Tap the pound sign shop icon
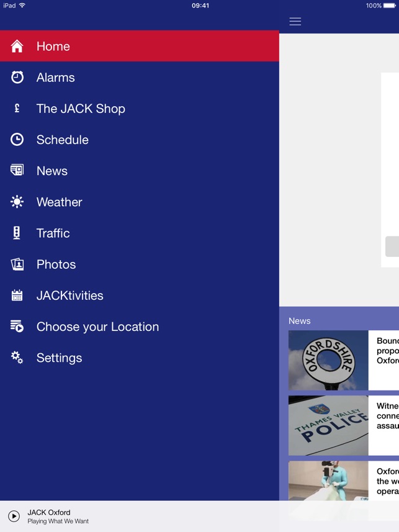399x532 pixels. tap(17, 108)
